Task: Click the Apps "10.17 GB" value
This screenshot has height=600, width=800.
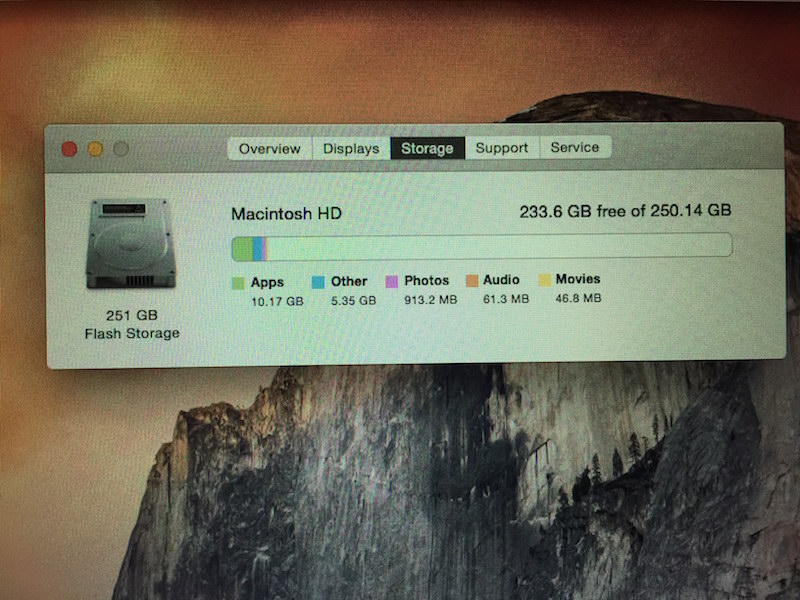Action: tap(277, 302)
